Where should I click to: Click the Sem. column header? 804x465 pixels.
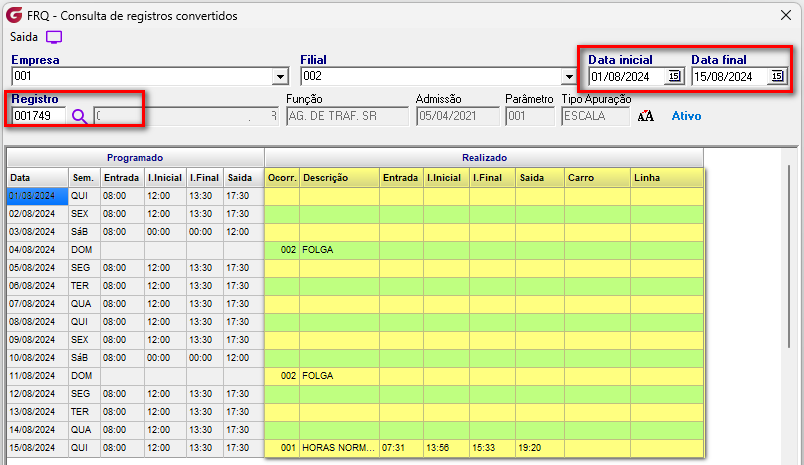tap(84, 178)
